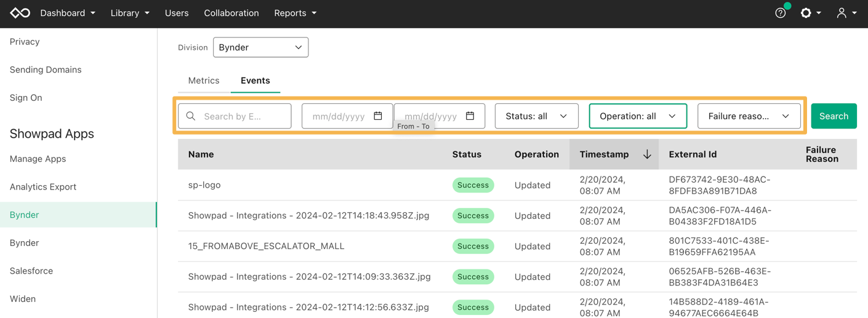The width and height of the screenshot is (868, 318).
Task: Focus the Search by External Id field
Action: pos(235,116)
